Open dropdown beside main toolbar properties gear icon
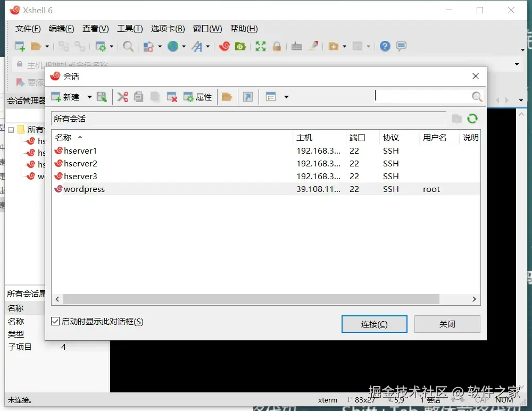 point(111,46)
